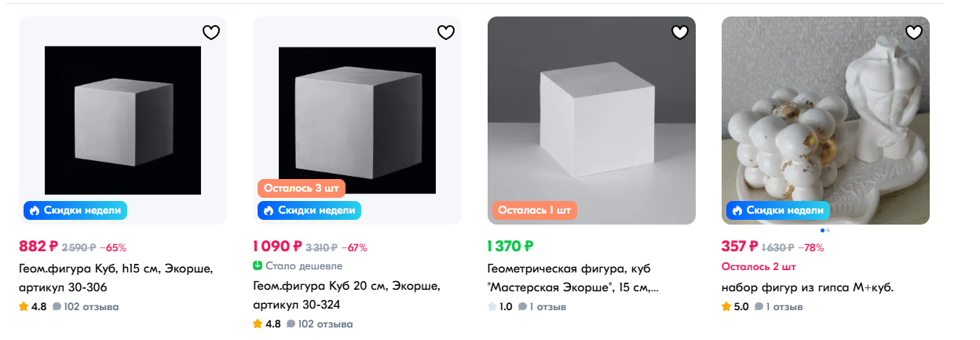
Task: Click heart icon on gypsum figures set
Action: (913, 32)
